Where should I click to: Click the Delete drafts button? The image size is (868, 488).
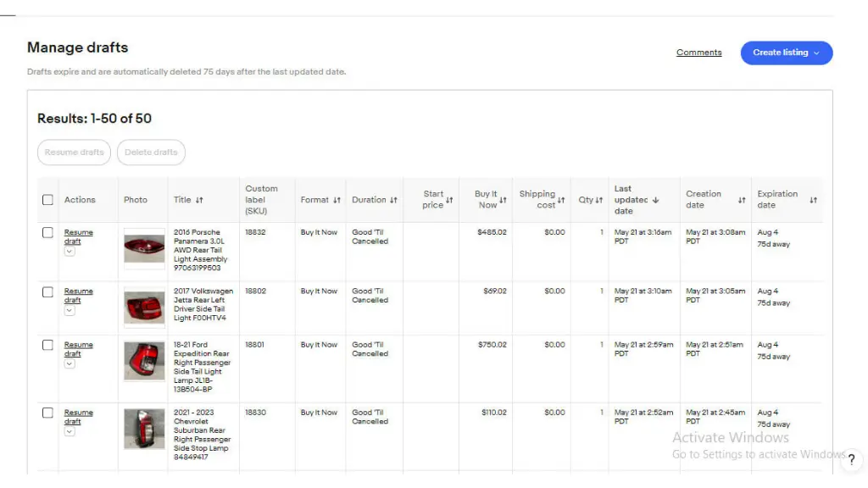tap(151, 152)
